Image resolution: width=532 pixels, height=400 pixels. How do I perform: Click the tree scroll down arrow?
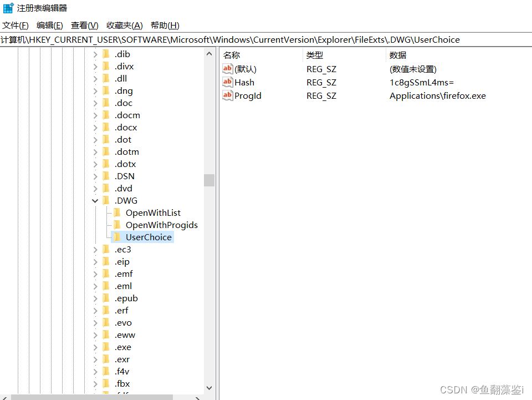(209, 388)
